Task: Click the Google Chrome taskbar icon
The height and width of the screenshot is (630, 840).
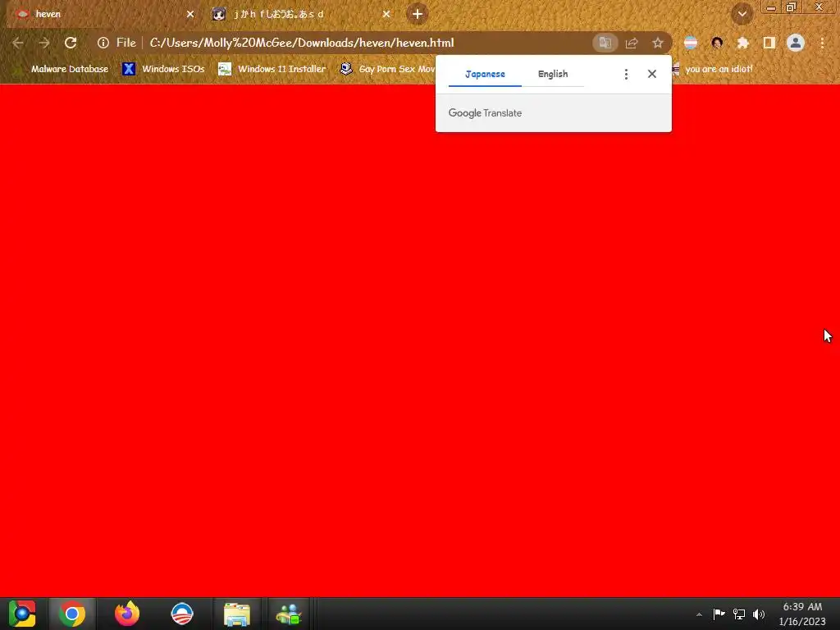Action: [72, 614]
